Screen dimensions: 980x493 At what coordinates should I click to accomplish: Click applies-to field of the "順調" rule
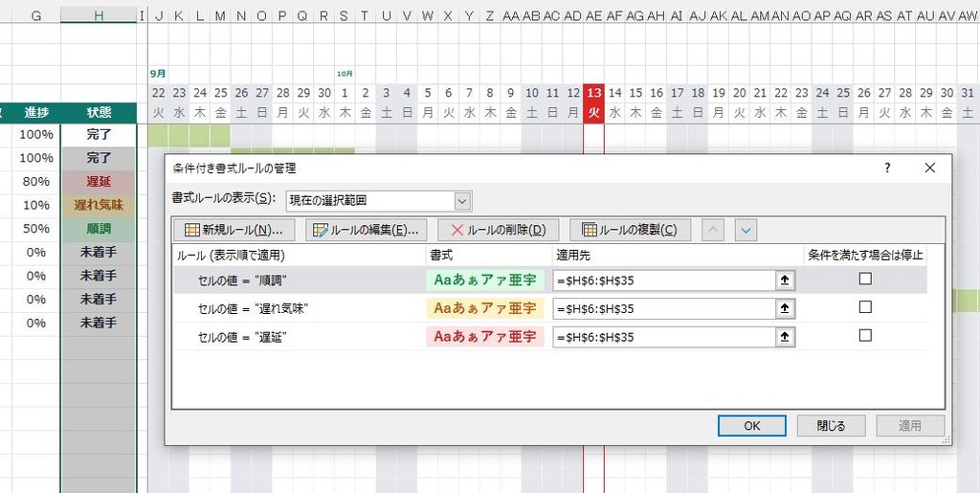[x=664, y=280]
